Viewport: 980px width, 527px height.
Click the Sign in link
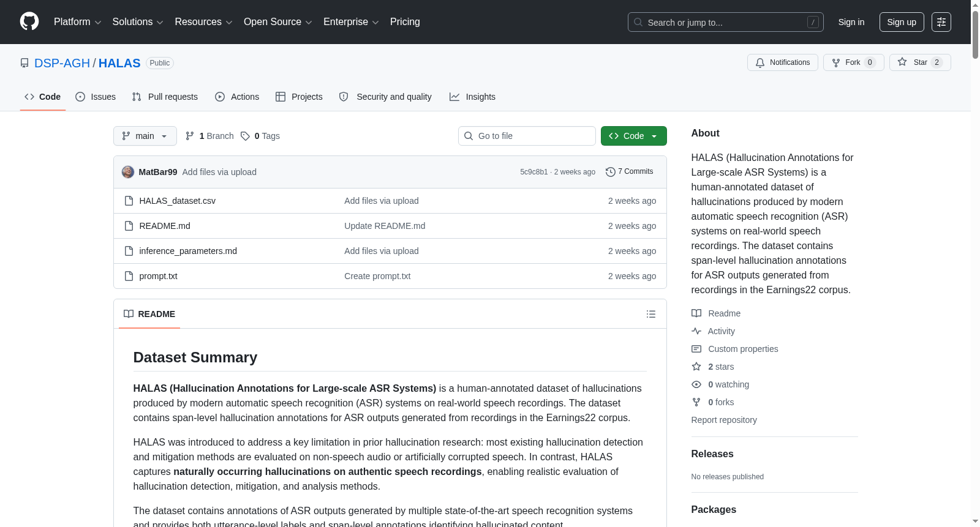tap(851, 22)
